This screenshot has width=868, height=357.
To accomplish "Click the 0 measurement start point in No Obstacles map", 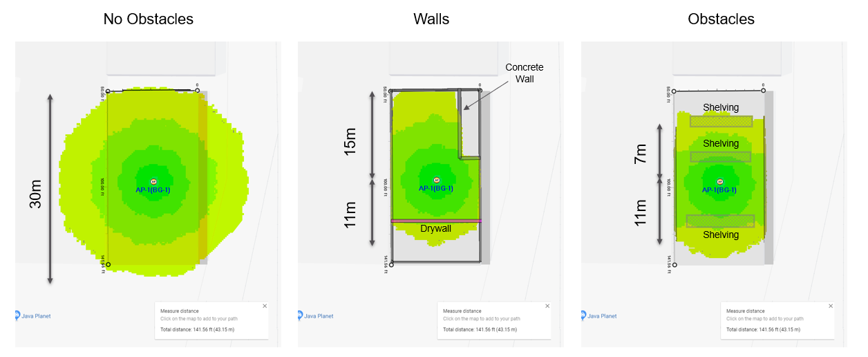I will click(197, 90).
